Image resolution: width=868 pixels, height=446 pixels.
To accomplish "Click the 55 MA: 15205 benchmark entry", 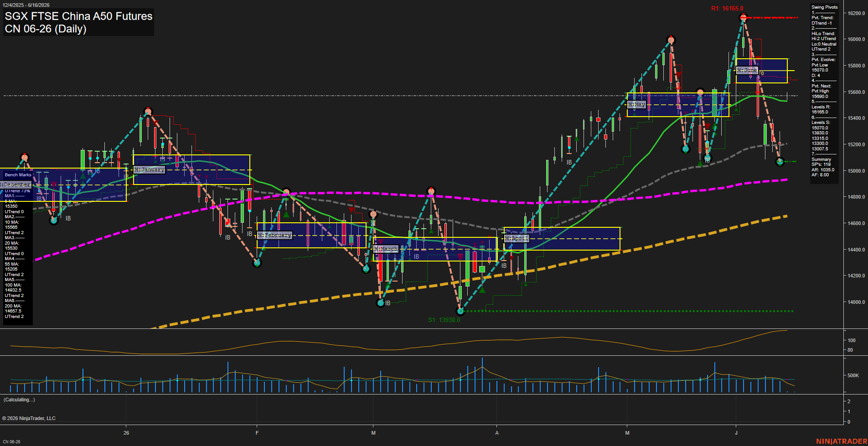I will [12, 267].
